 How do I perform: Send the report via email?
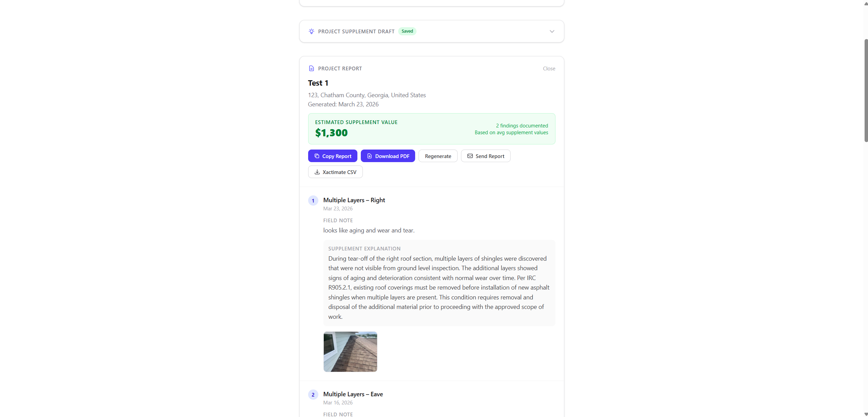485,156
